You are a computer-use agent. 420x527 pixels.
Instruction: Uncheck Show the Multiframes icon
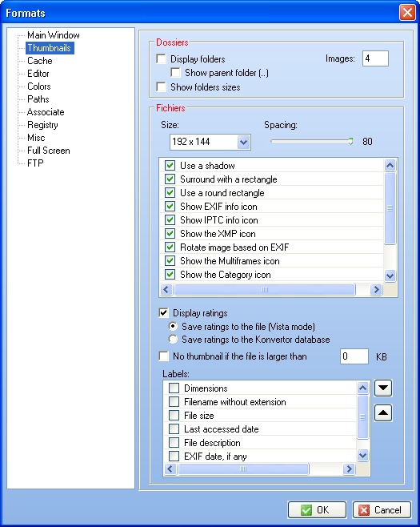[170, 261]
